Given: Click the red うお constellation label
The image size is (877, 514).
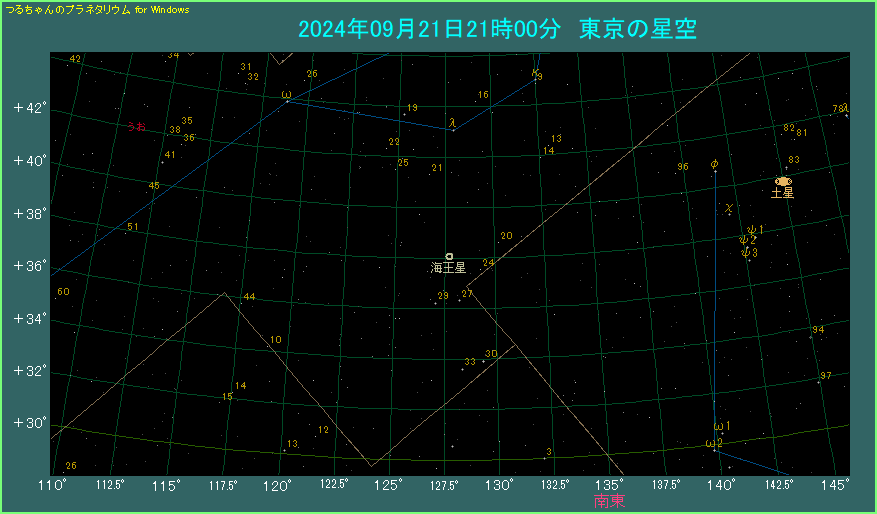Looking at the screenshot, I should [136, 127].
